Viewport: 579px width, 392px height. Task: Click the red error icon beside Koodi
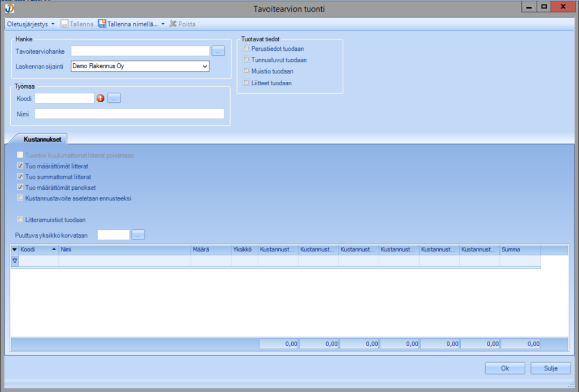tap(101, 98)
